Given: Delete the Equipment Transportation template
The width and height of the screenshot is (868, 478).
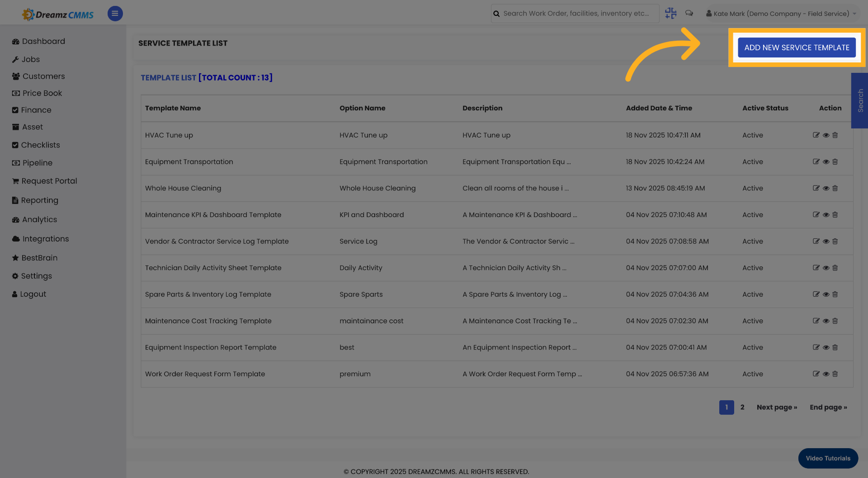Looking at the screenshot, I should [835, 162].
